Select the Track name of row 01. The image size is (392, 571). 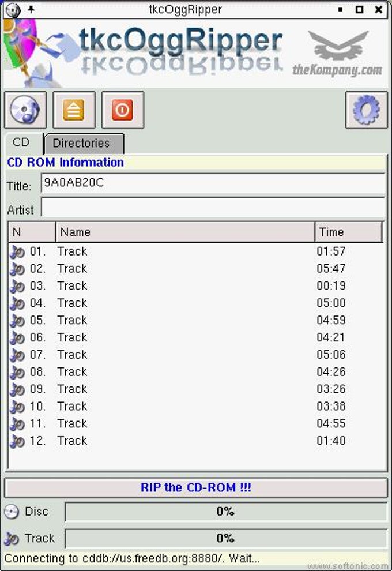(72, 251)
